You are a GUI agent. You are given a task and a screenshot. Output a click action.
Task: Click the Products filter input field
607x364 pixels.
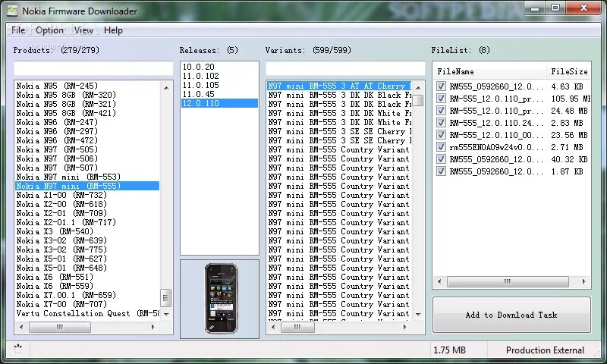click(93, 68)
